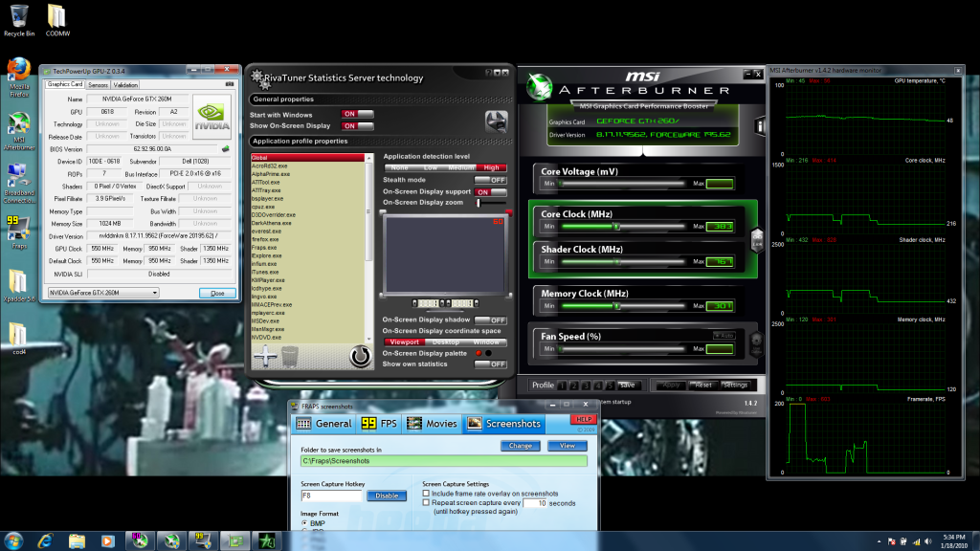The width and height of the screenshot is (980, 551).
Task: Click the volume icon in system tray
Action: 928,541
